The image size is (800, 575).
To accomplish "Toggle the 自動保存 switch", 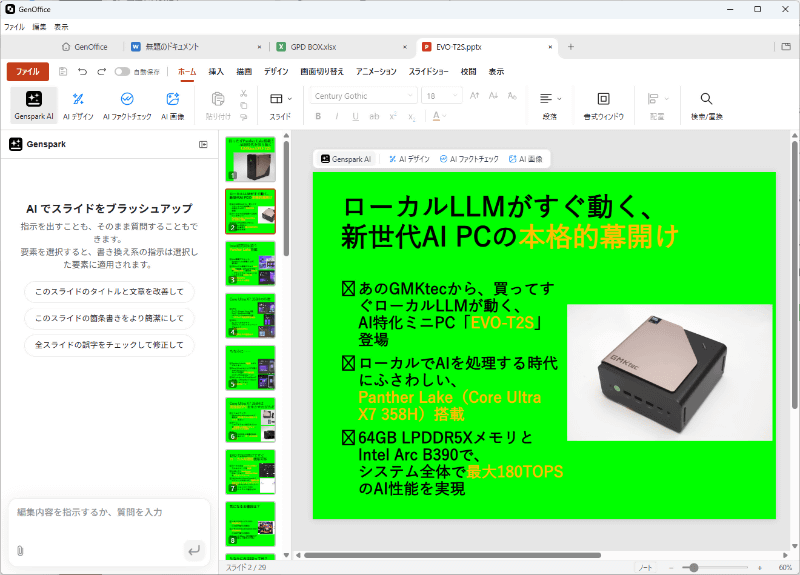I will click(122, 71).
